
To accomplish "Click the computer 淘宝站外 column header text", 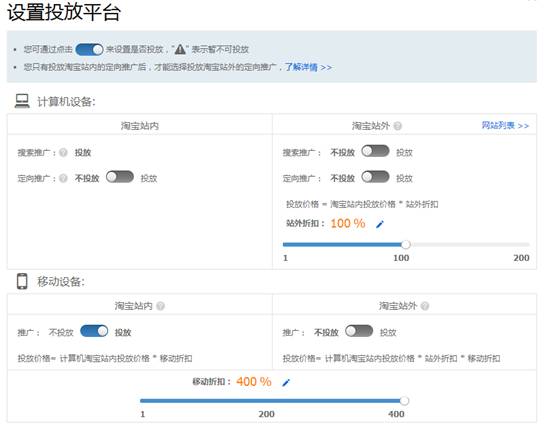I will pyautogui.click(x=371, y=126).
